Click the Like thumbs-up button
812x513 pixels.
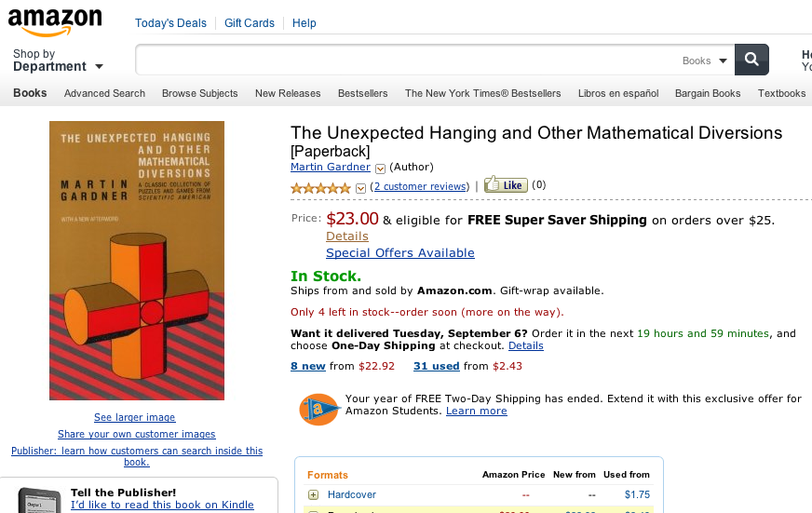pos(506,185)
